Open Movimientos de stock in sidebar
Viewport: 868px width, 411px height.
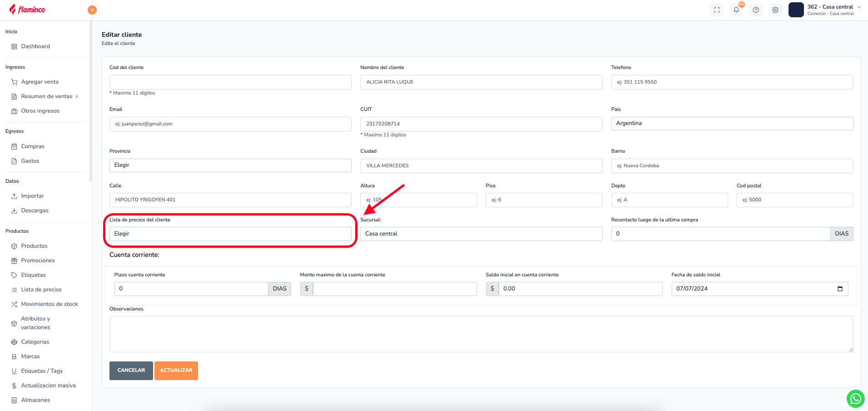point(49,304)
